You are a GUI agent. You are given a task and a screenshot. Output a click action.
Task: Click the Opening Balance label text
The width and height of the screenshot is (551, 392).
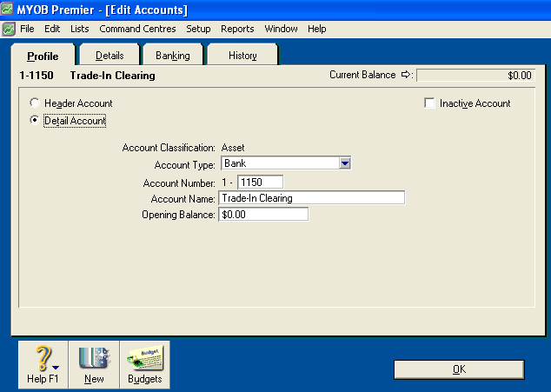(178, 215)
